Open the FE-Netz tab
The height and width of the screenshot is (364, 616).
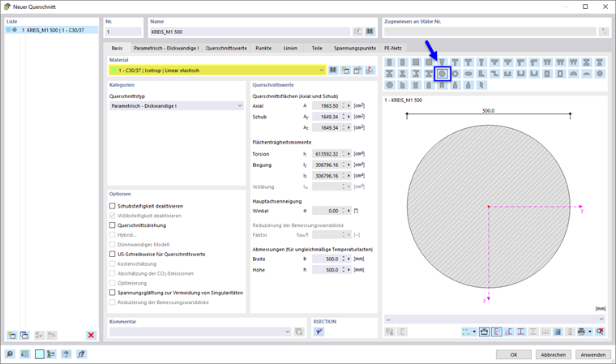(393, 48)
